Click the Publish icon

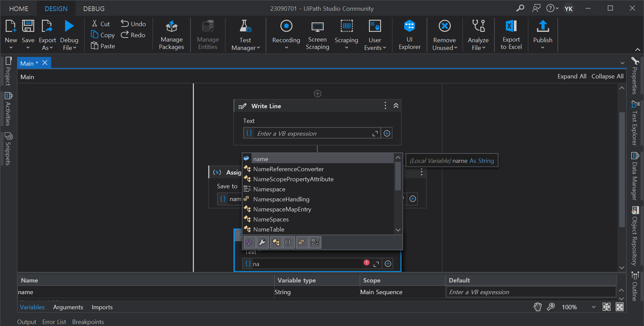[543, 26]
